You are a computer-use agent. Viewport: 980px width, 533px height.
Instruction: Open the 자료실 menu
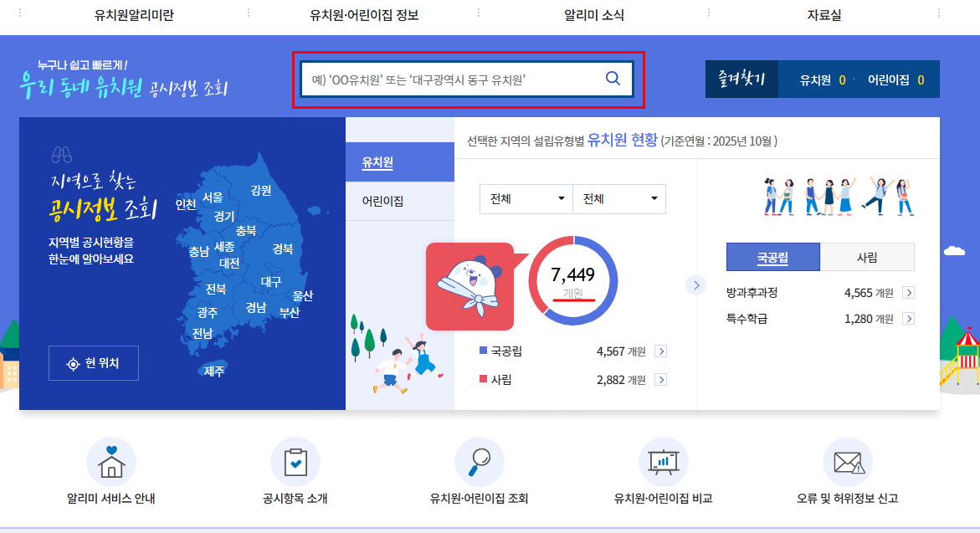point(824,14)
